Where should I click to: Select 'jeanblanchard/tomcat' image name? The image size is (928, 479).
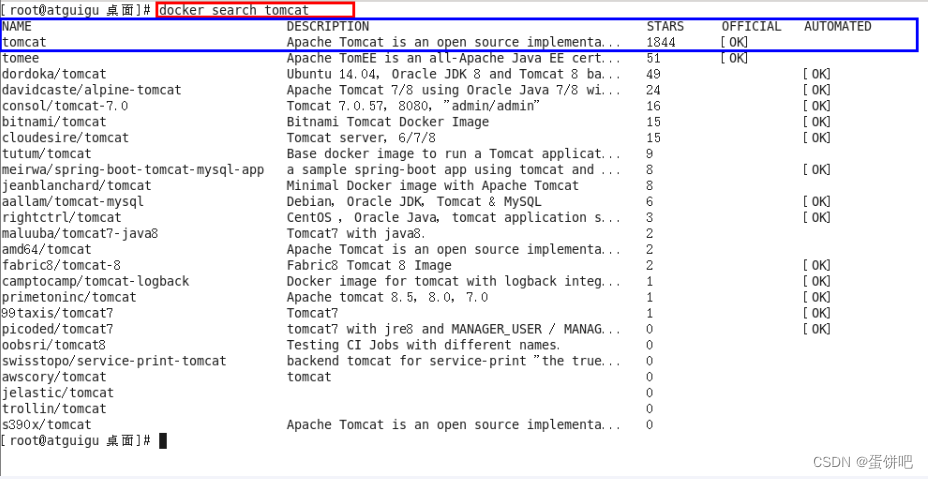[x=76, y=187]
